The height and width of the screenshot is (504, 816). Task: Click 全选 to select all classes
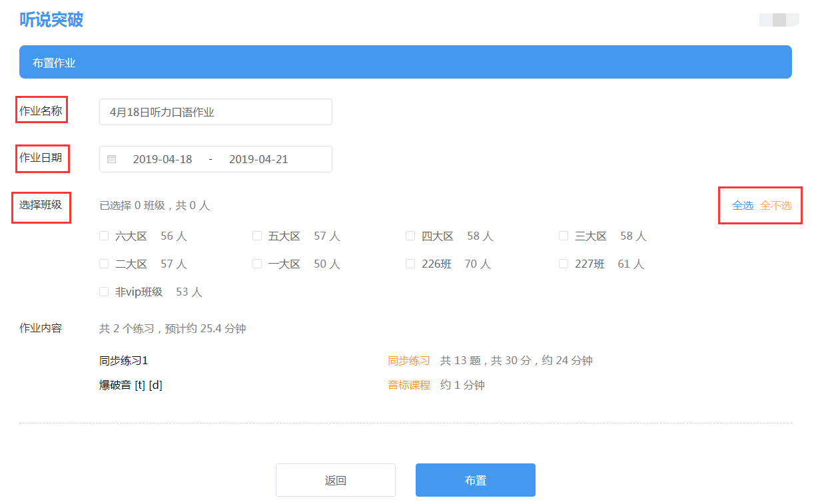743,205
